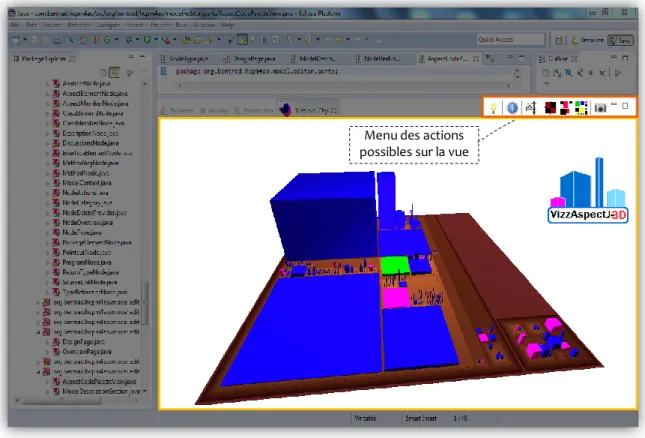The width and height of the screenshot is (645, 438).
Task: Click the Debug bug icon in toolbar
Action: pyautogui.click(x=129, y=40)
